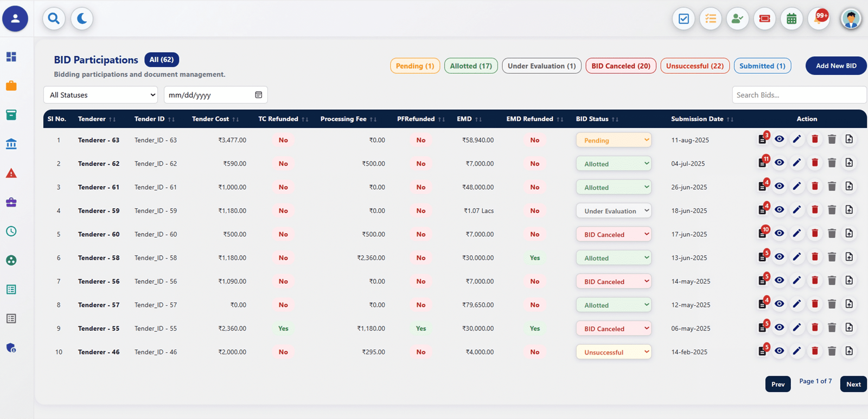
Task: Change Pending status dropdown for Tenderer - 63
Action: [x=614, y=140]
